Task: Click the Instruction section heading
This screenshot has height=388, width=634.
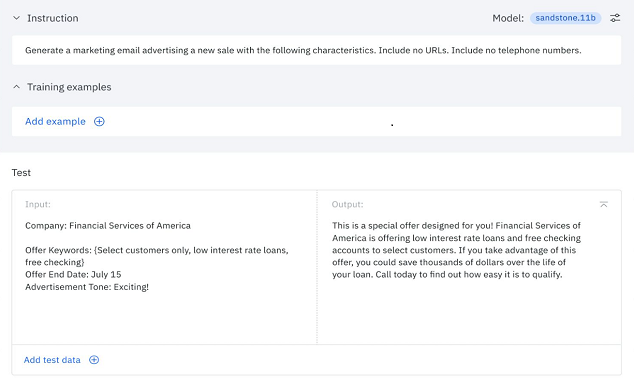Action: 53,18
